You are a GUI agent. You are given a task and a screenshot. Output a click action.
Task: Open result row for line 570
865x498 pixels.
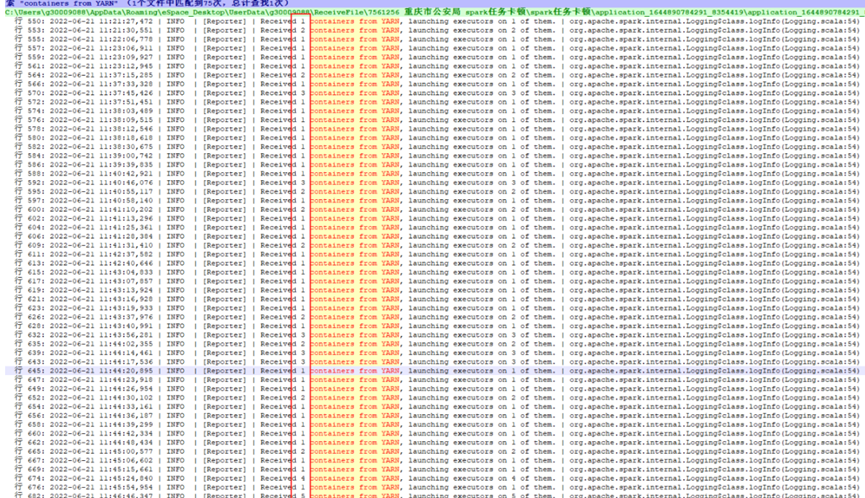pos(435,93)
